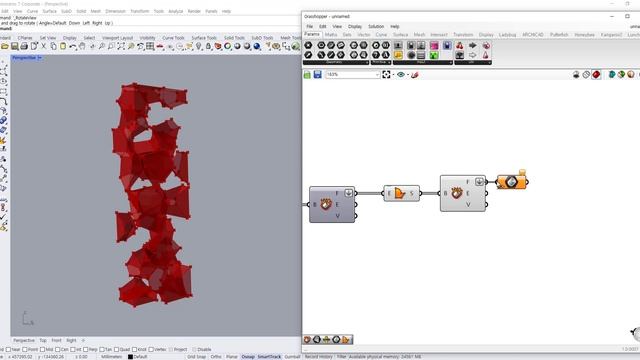The width and height of the screenshot is (640, 360).
Task: Enable the Vertex osnap checkbox
Action: click(x=151, y=350)
